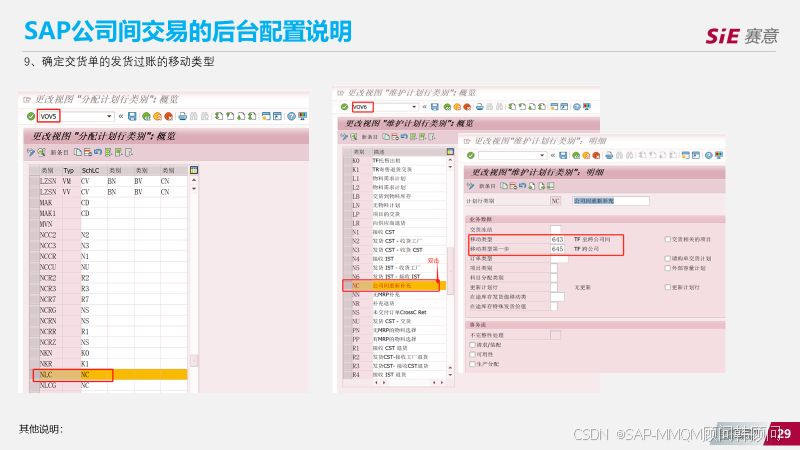This screenshot has height=450, width=800.
Task: Click Undo change icon in VOV5 toolbar
Action: (x=97, y=152)
